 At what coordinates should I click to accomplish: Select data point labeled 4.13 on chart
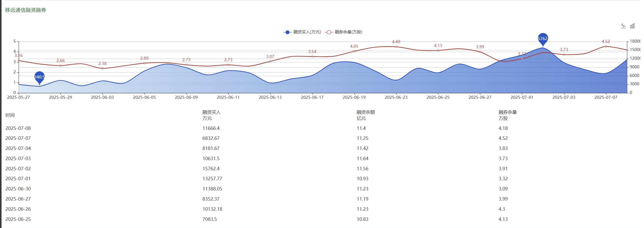tap(438, 51)
